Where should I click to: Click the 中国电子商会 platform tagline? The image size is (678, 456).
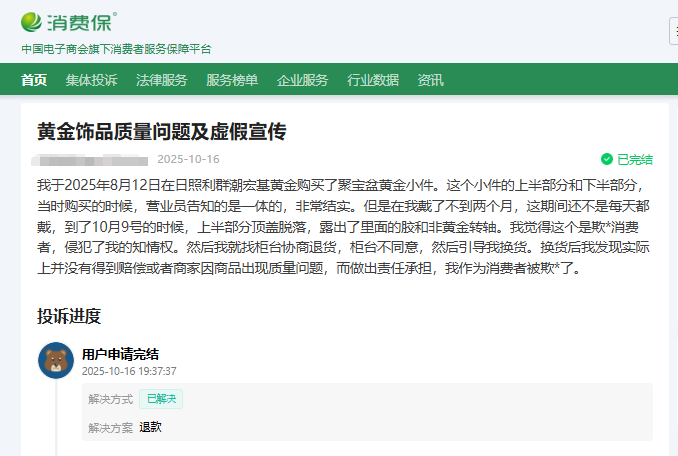pyautogui.click(x=116, y=49)
